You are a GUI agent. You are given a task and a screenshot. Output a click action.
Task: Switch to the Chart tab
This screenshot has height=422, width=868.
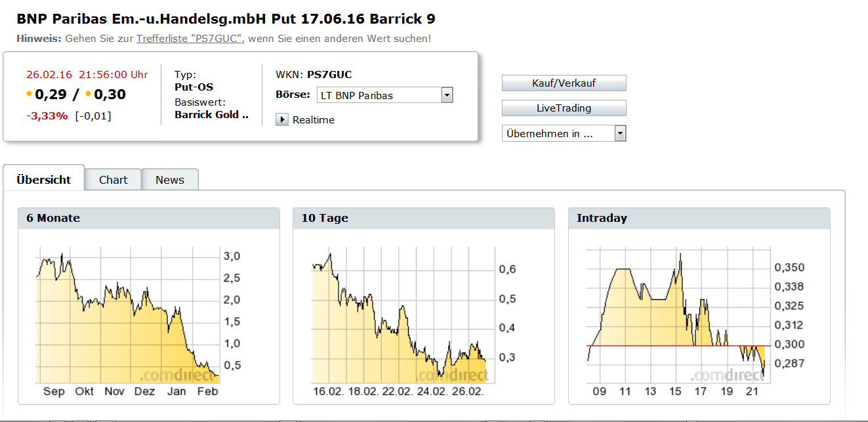113,180
